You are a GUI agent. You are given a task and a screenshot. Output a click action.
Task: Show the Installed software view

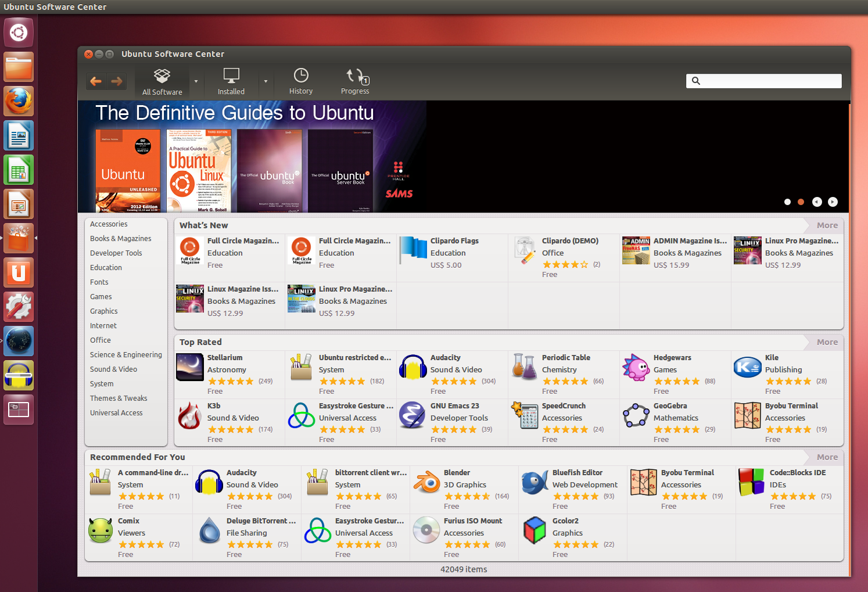[x=231, y=82]
